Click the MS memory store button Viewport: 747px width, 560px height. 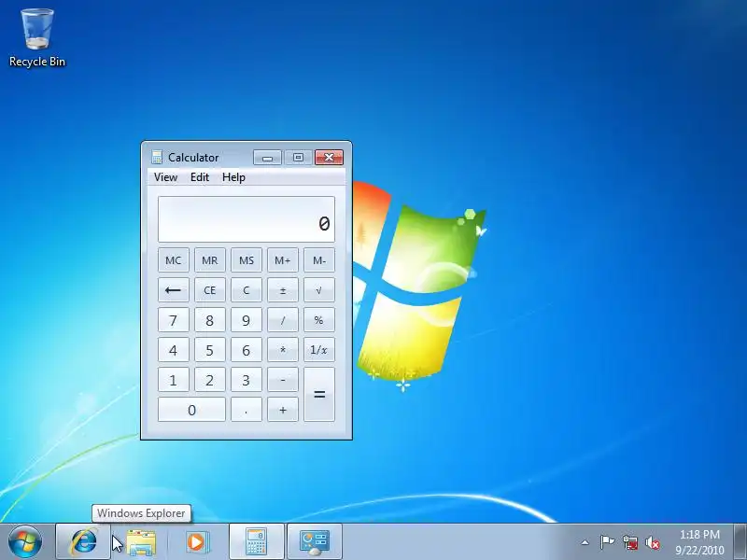pyautogui.click(x=247, y=260)
